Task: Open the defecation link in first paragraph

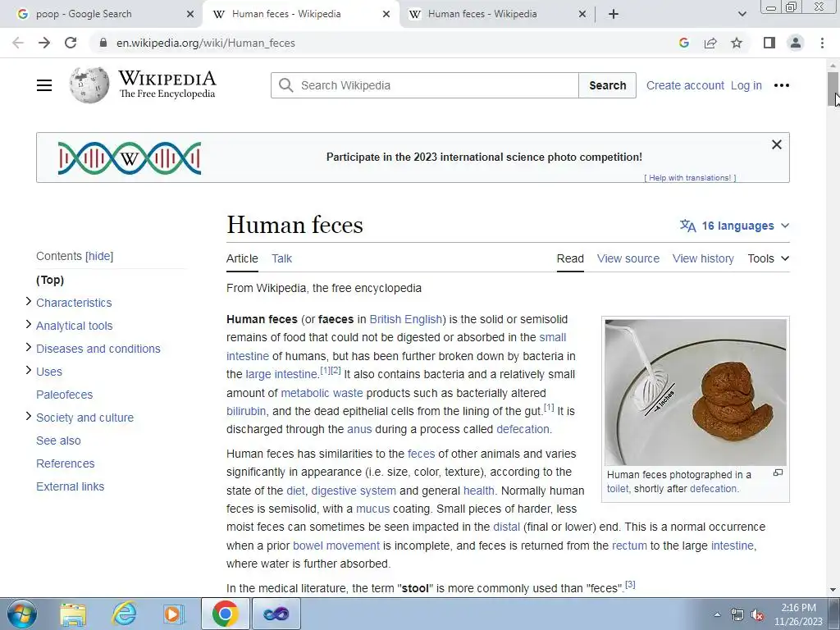Action: [x=523, y=429]
